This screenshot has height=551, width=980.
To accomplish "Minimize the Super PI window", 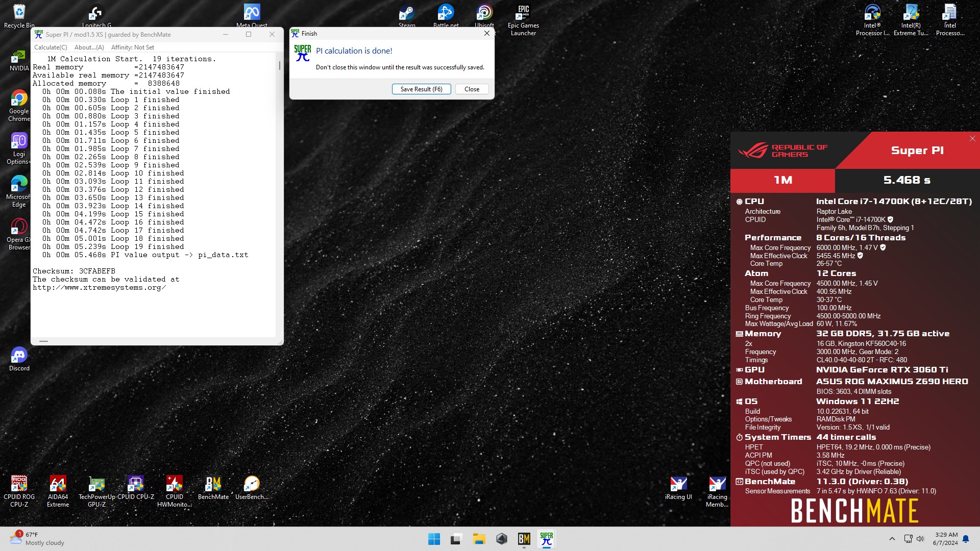I will [x=226, y=34].
